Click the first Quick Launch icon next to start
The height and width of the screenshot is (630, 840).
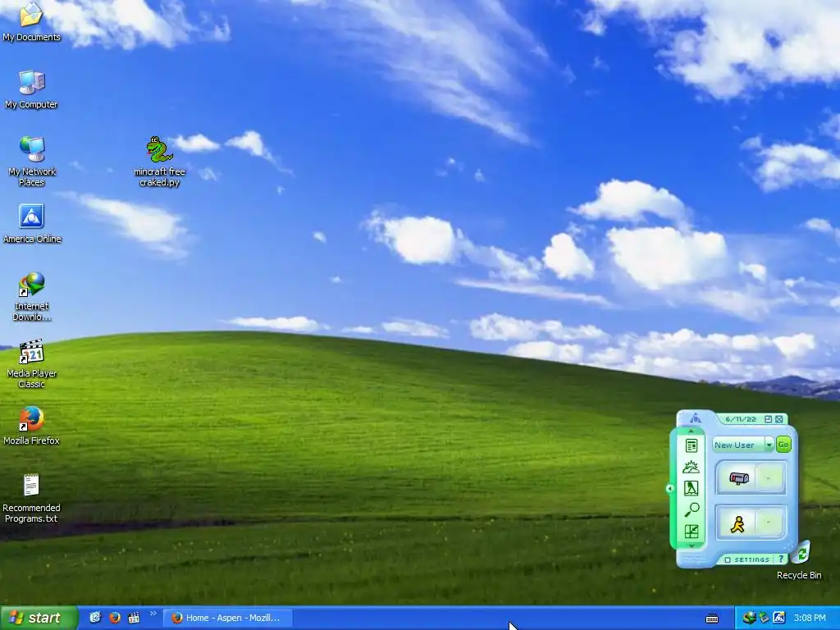[95, 618]
